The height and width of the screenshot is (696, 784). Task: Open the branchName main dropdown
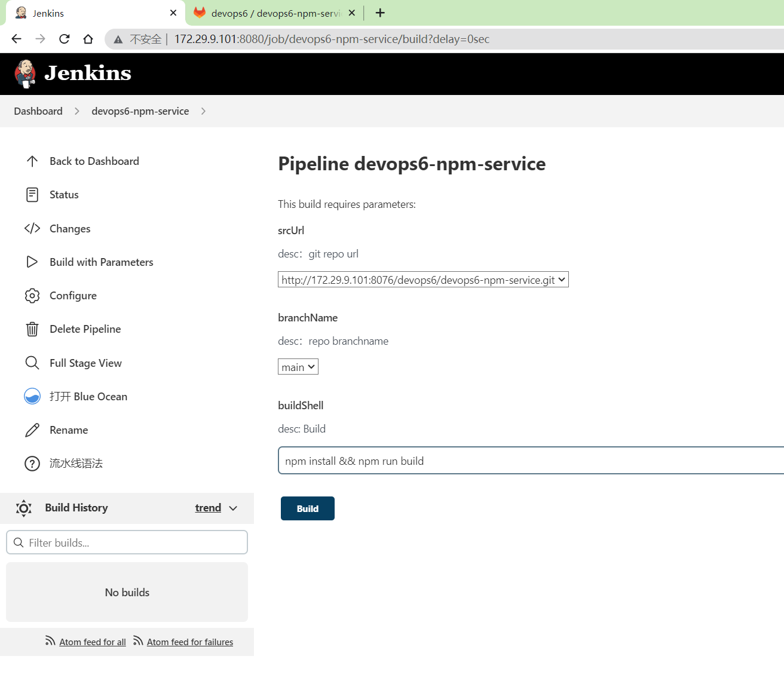[298, 367]
